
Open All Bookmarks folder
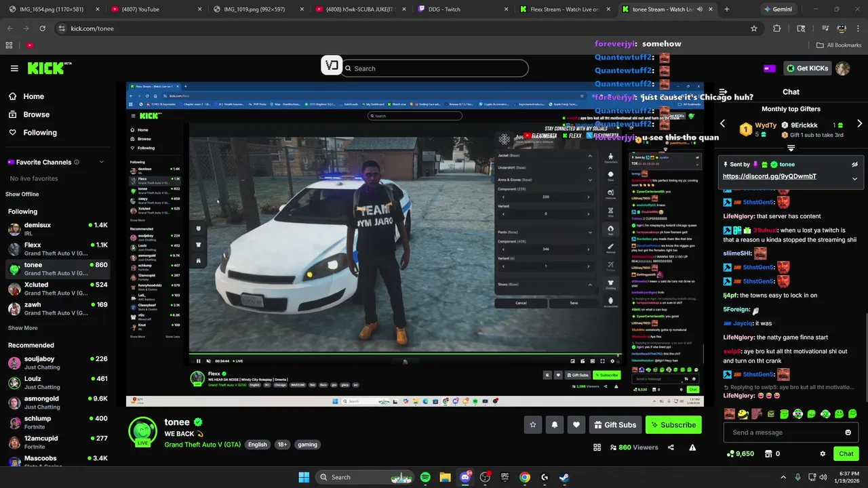(839, 45)
